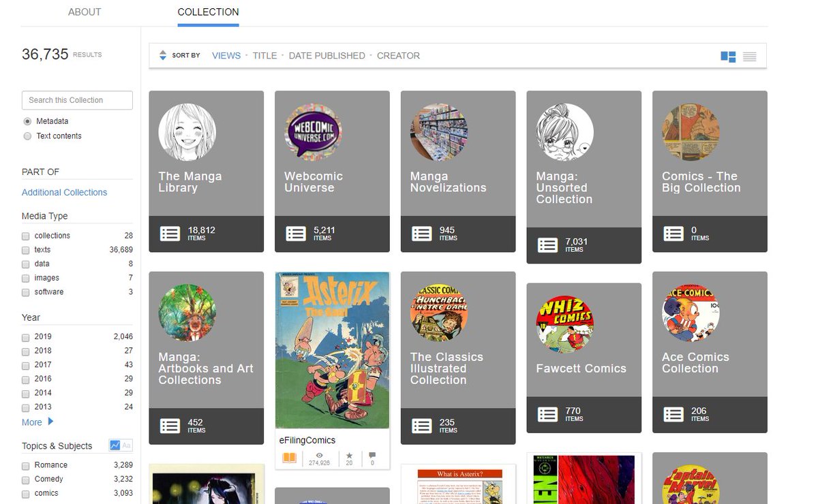Open The Manga Library title link
This screenshot has height=504, width=818.
click(190, 182)
